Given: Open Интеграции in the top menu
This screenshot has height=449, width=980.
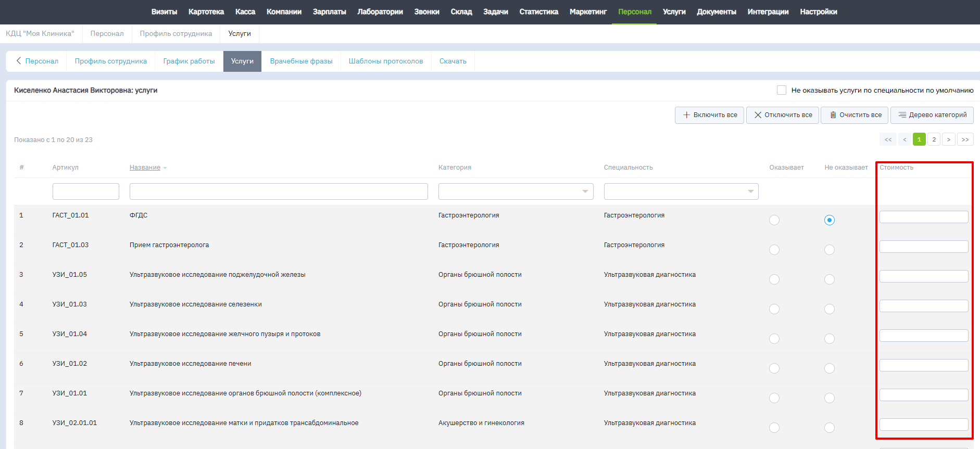Looking at the screenshot, I should pyautogui.click(x=768, y=12).
